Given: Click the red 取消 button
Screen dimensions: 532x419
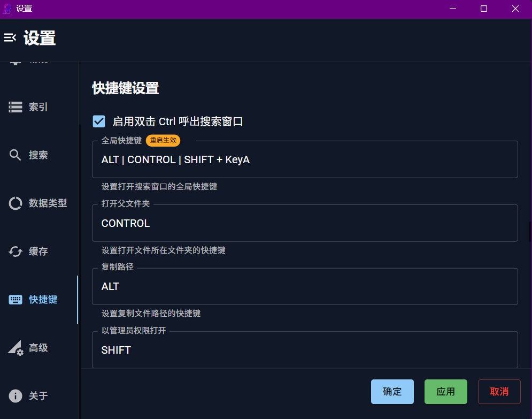Looking at the screenshot, I should click(499, 392).
